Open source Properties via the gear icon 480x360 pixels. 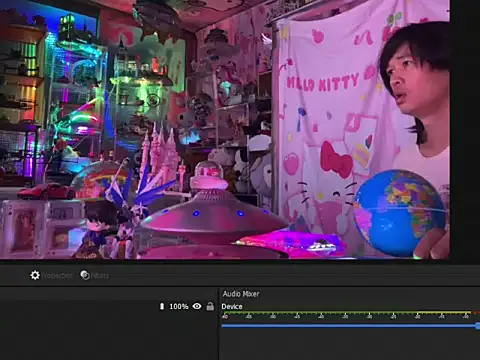pyautogui.click(x=35, y=275)
